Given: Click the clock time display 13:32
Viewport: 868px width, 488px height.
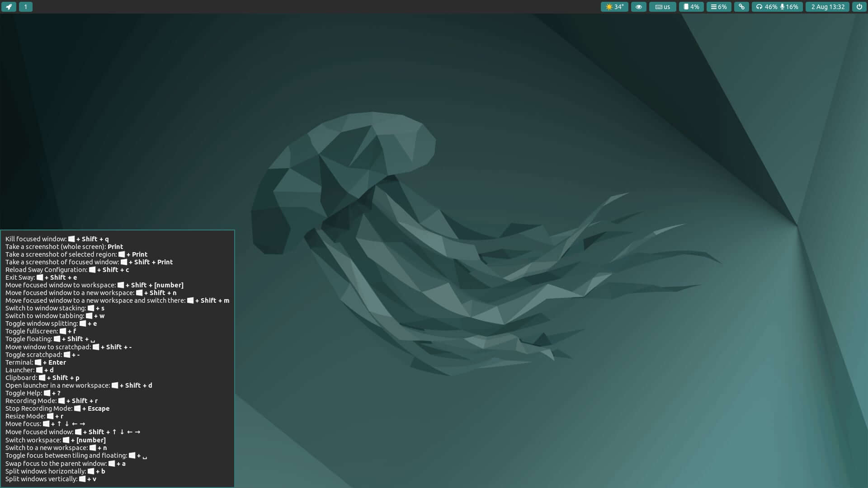Looking at the screenshot, I should click(x=838, y=7).
